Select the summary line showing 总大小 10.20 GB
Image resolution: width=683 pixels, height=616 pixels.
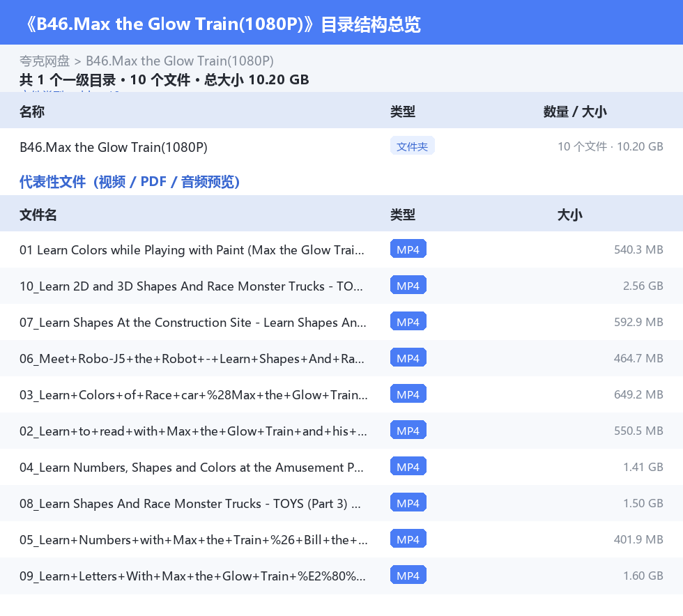164,79
